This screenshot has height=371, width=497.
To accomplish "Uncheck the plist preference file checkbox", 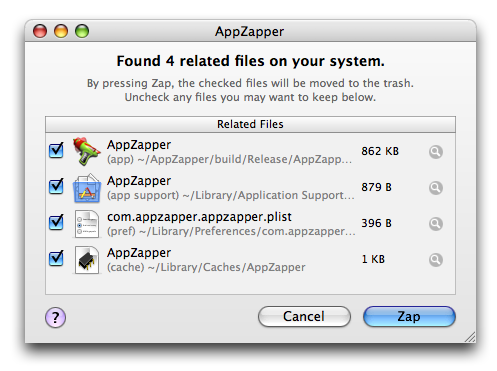I will coord(56,222).
